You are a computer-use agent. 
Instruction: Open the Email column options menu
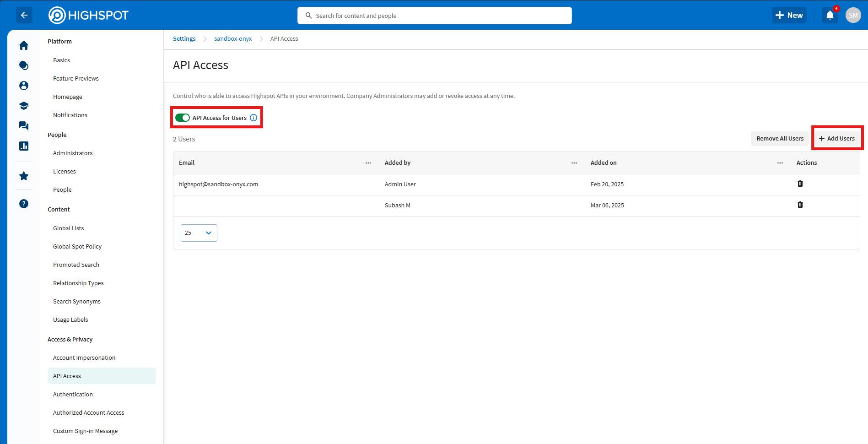tap(368, 162)
